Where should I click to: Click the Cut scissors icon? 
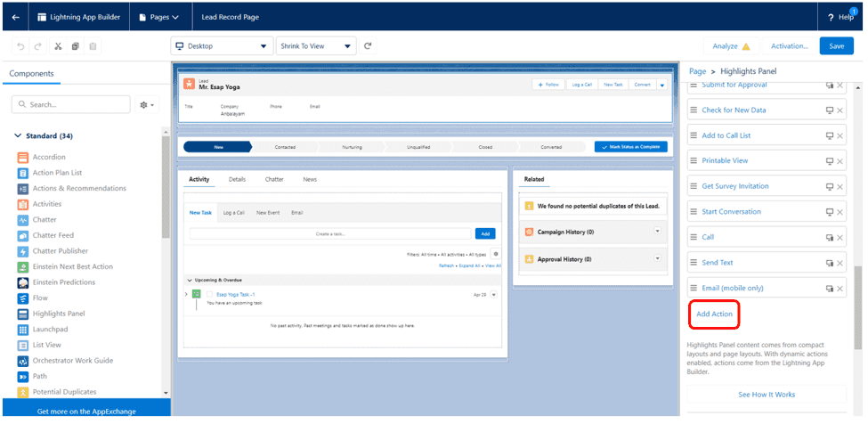pyautogui.click(x=58, y=46)
